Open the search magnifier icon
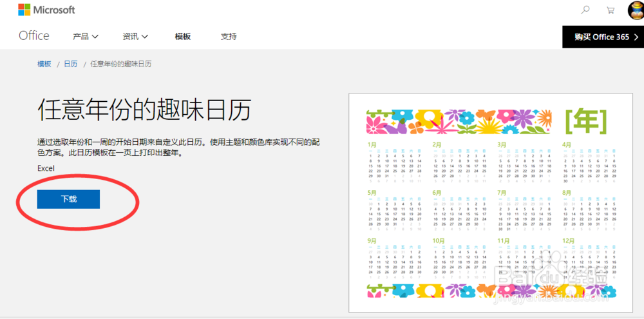 click(x=585, y=10)
